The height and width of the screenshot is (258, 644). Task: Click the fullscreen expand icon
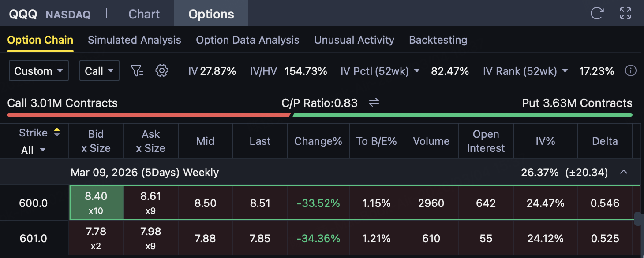point(625,13)
